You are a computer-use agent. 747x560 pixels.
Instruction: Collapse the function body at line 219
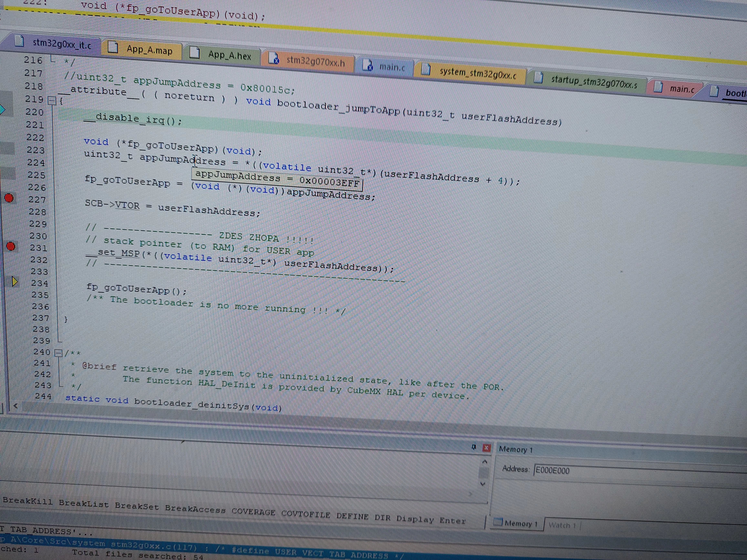coord(52,100)
